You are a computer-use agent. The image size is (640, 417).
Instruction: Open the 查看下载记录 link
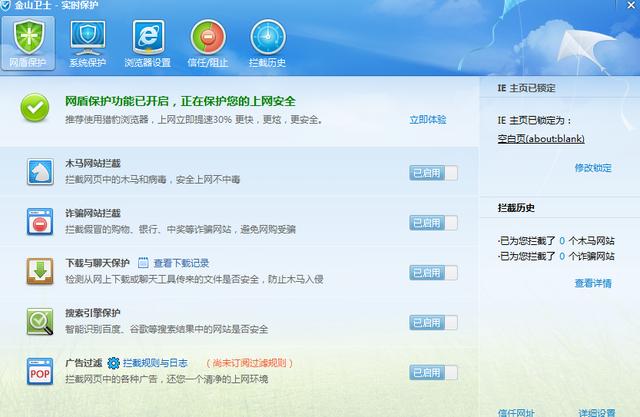tap(181, 263)
